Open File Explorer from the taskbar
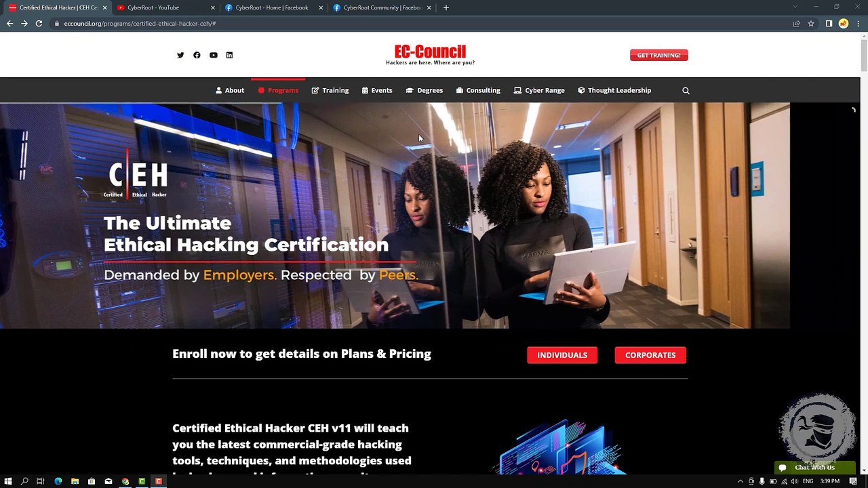Image resolution: width=868 pixels, height=488 pixels. pos(75,481)
